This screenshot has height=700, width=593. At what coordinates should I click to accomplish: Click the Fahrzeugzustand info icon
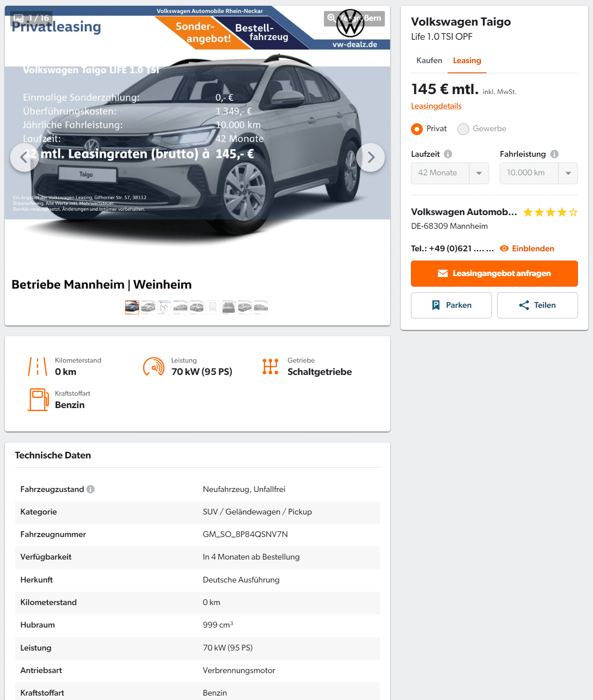tap(91, 489)
